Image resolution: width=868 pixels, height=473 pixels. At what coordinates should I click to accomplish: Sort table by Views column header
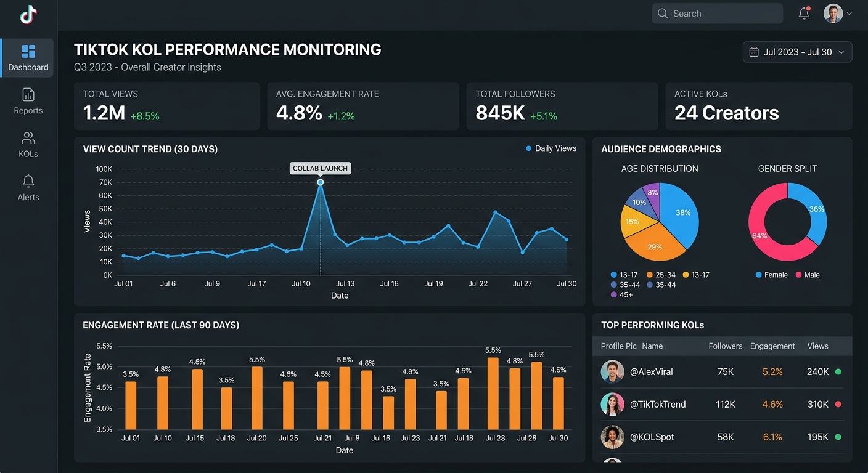click(x=817, y=346)
